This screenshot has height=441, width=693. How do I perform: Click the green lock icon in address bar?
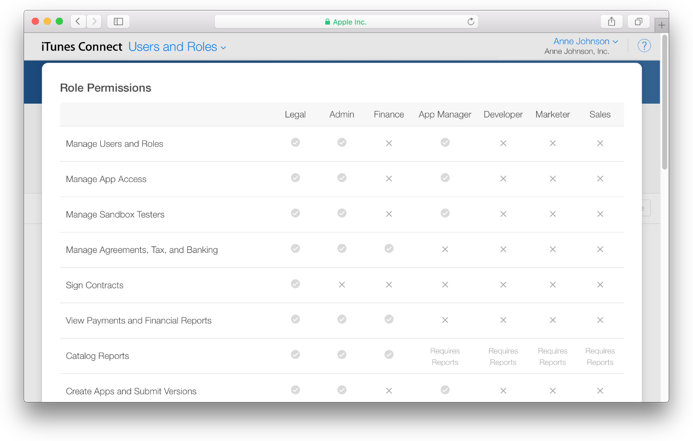pos(327,22)
